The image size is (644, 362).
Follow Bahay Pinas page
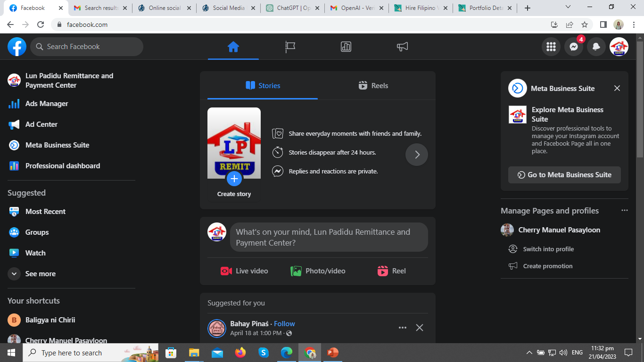coord(284,324)
